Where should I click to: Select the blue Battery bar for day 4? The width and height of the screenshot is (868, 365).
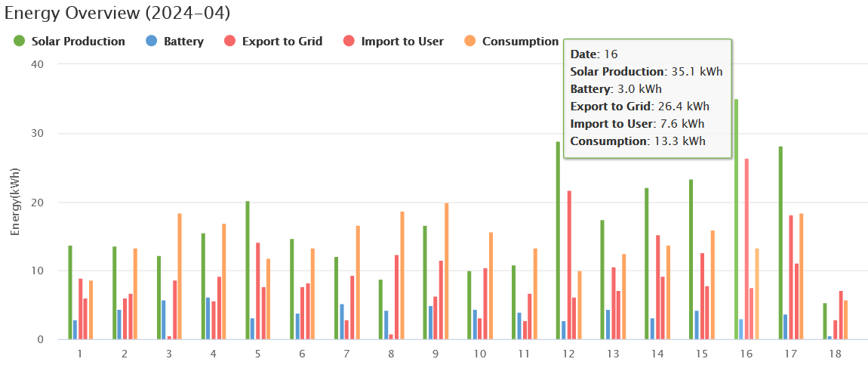pyautogui.click(x=208, y=319)
